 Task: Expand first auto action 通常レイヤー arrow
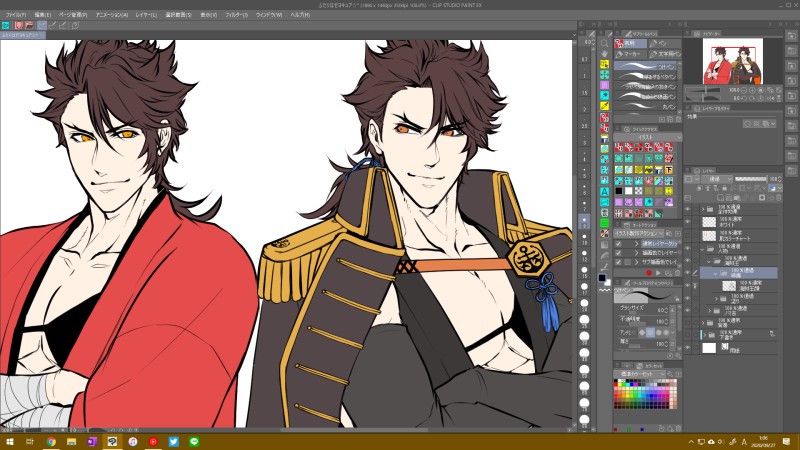tap(636, 243)
